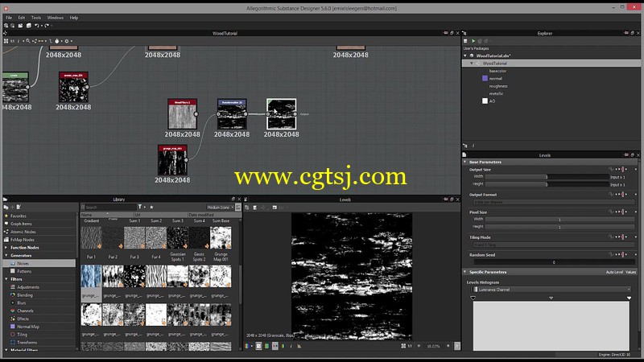
Task: Select Favorites in Library tree
Action: pyautogui.click(x=18, y=216)
